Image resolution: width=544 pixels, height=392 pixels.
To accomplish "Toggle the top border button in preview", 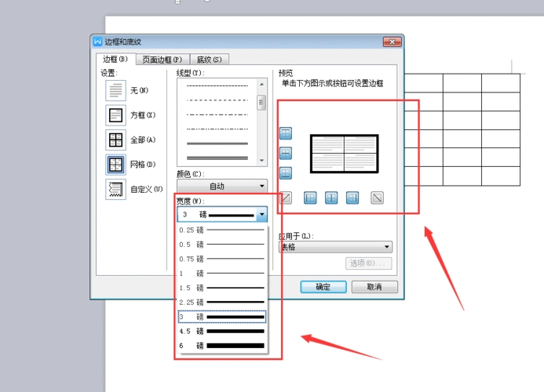I will [x=286, y=134].
